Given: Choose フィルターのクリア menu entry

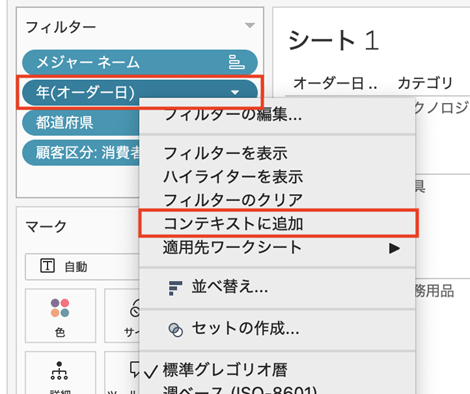Looking at the screenshot, I should coord(277,200).
